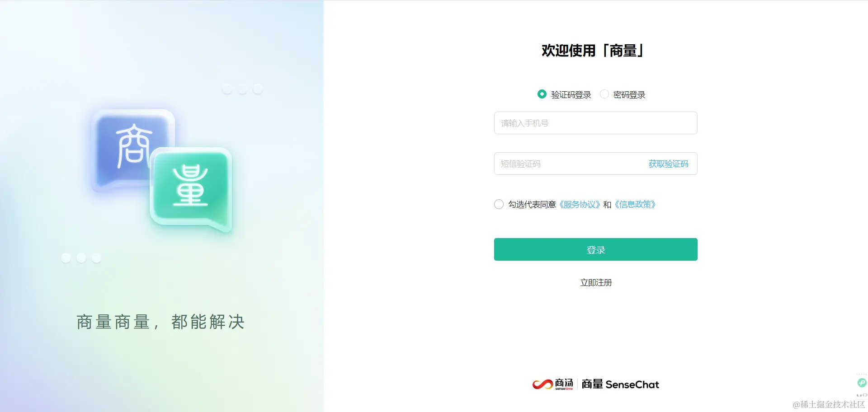Image resolution: width=868 pixels, height=412 pixels.
Task: Go to 立即注册 registration link
Action: click(x=596, y=282)
